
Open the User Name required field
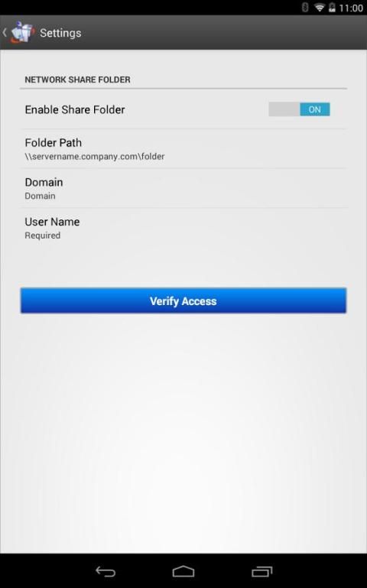click(x=183, y=228)
